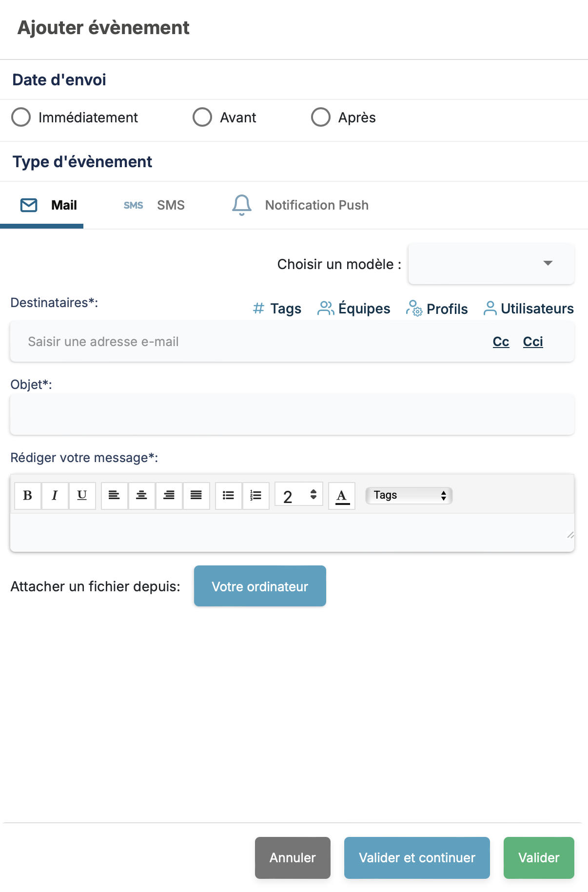
Task: Select the Après radio option
Action: click(x=321, y=117)
